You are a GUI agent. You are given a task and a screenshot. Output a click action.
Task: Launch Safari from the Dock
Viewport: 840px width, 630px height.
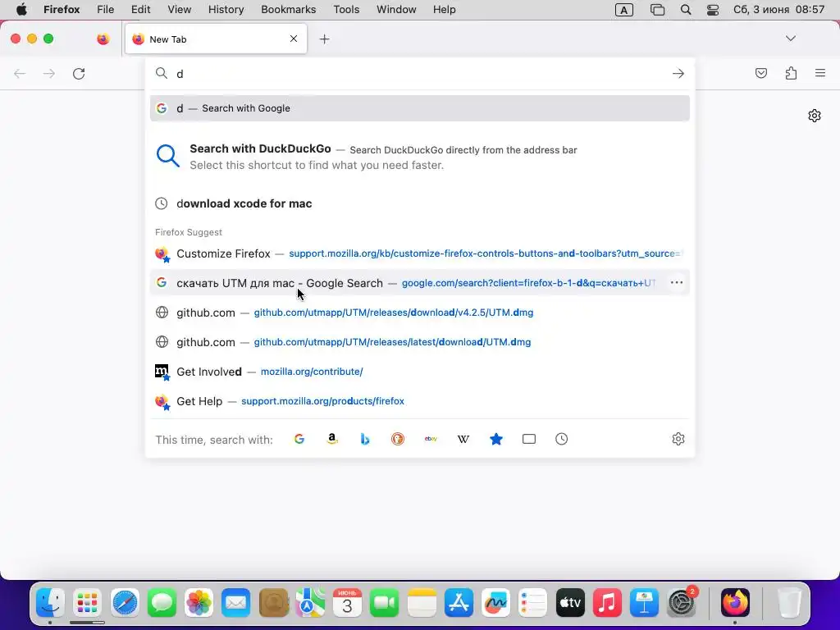125,603
